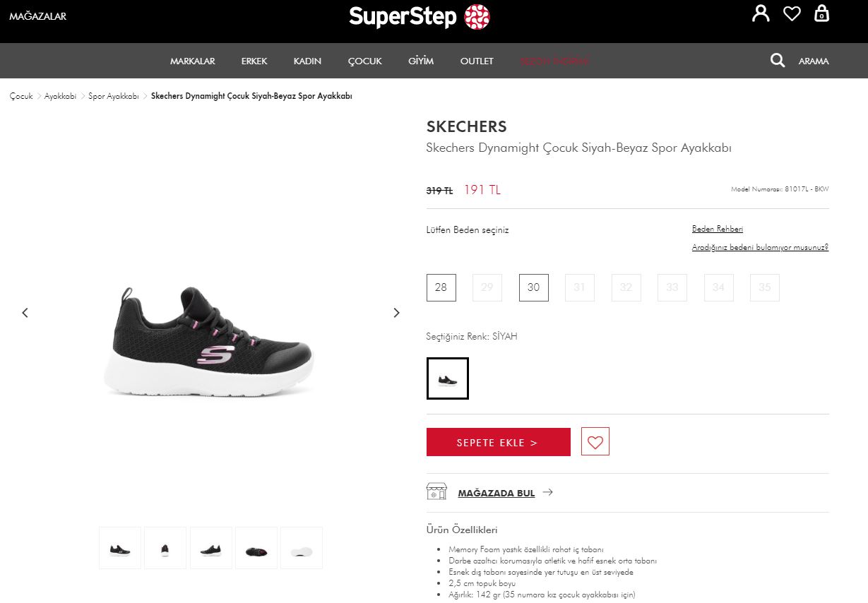Open the favorites heart icon in header
868x603 pixels.
[x=792, y=13]
